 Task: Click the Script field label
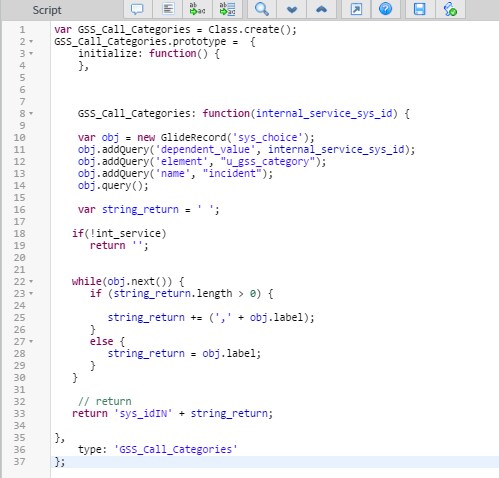click(47, 10)
